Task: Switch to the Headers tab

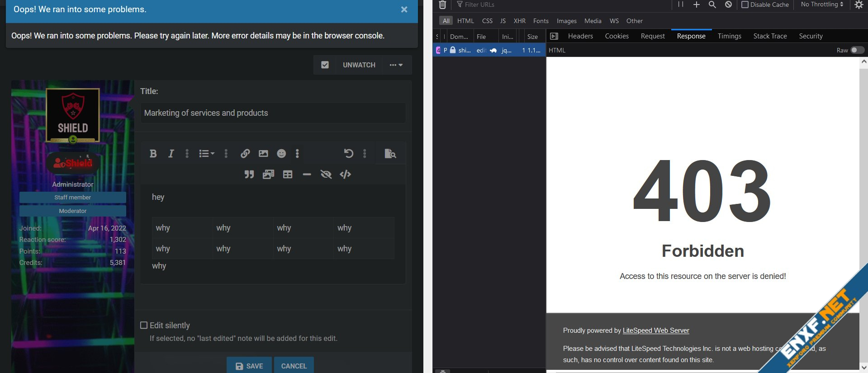Action: click(x=580, y=36)
